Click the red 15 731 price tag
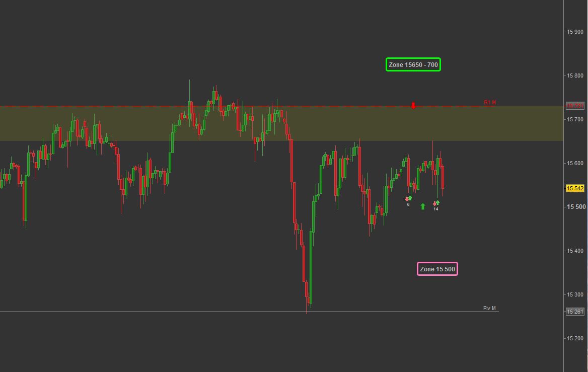Image resolution: width=588 pixels, height=372 pixels. click(x=575, y=106)
